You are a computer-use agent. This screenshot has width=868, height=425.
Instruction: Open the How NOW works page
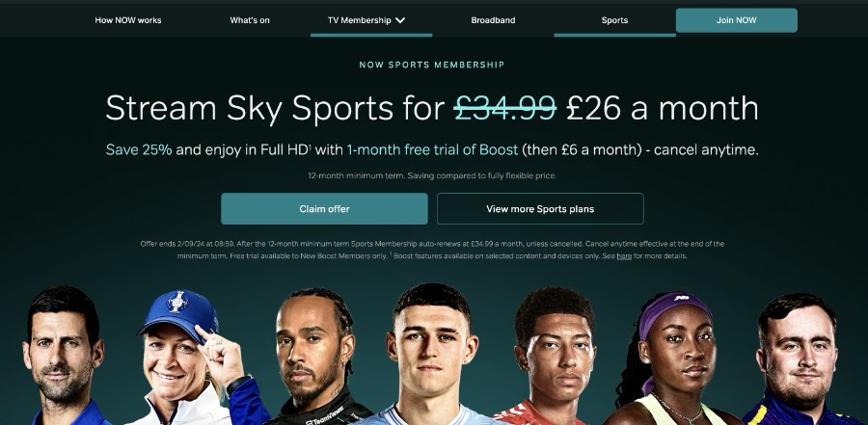tap(128, 20)
